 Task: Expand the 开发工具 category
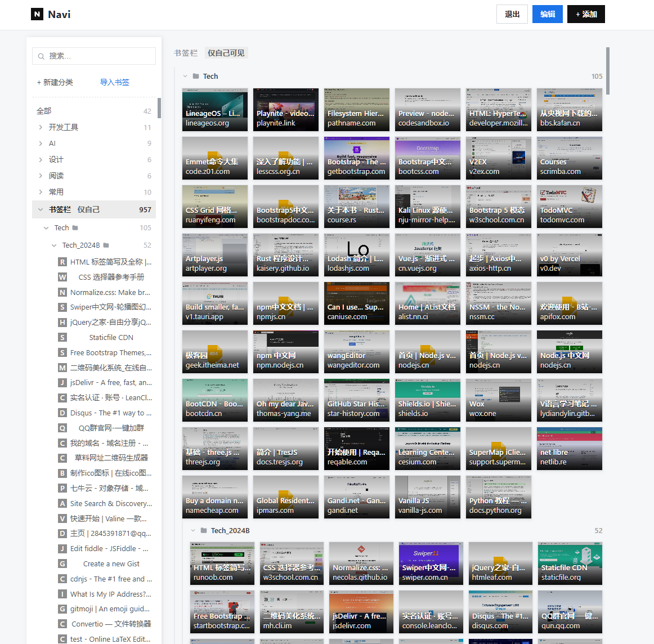click(41, 127)
